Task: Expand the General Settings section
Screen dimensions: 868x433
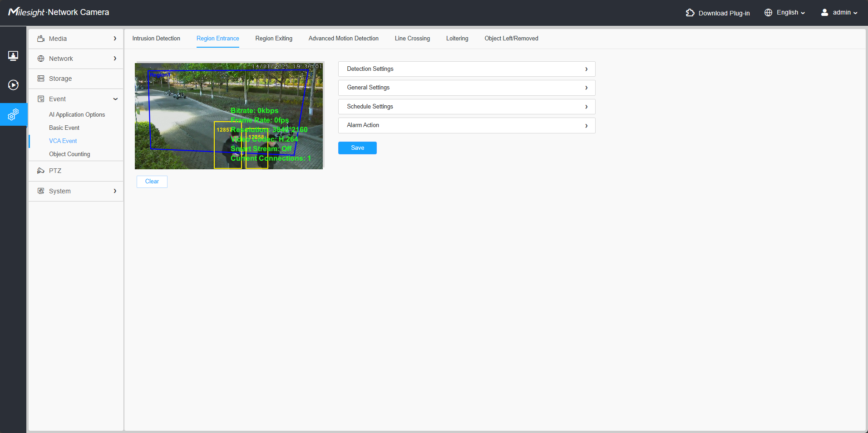Action: 466,88
